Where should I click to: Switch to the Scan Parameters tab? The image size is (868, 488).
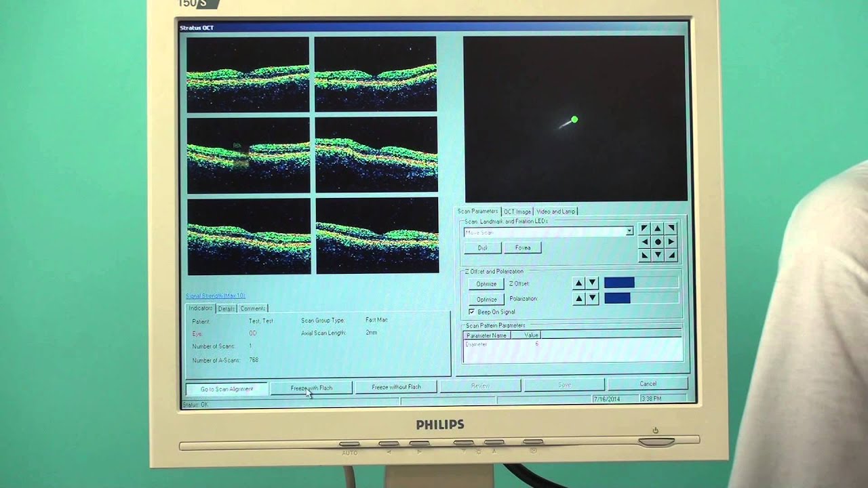point(477,211)
